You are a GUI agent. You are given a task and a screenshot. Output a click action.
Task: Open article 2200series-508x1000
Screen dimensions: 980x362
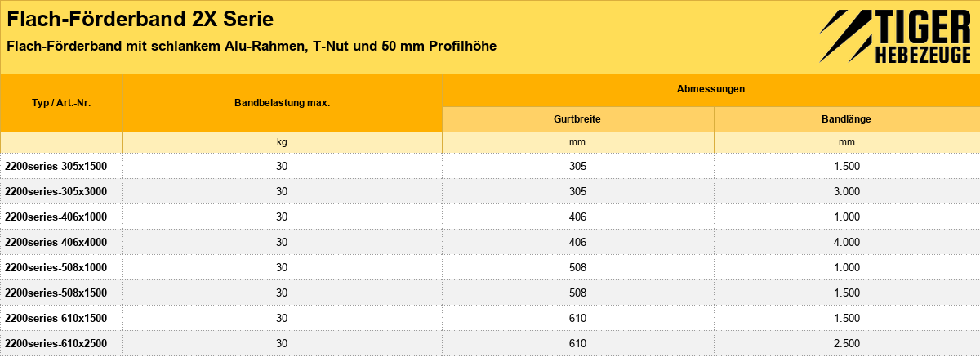56,267
